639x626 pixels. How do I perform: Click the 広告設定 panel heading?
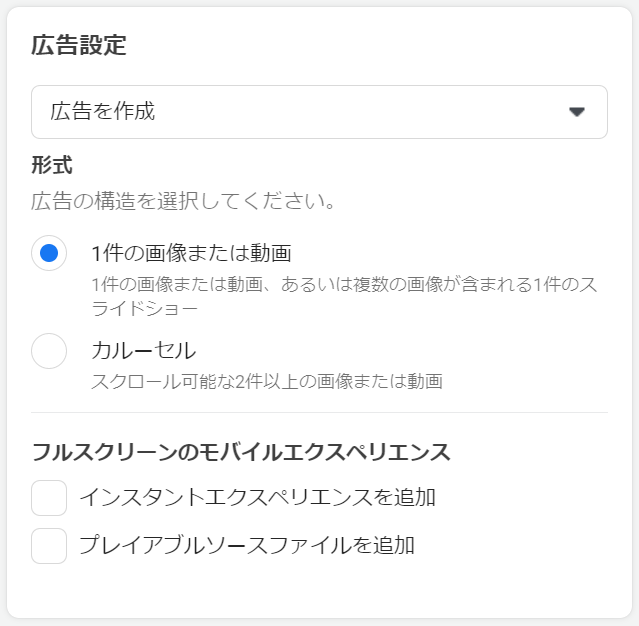(79, 45)
